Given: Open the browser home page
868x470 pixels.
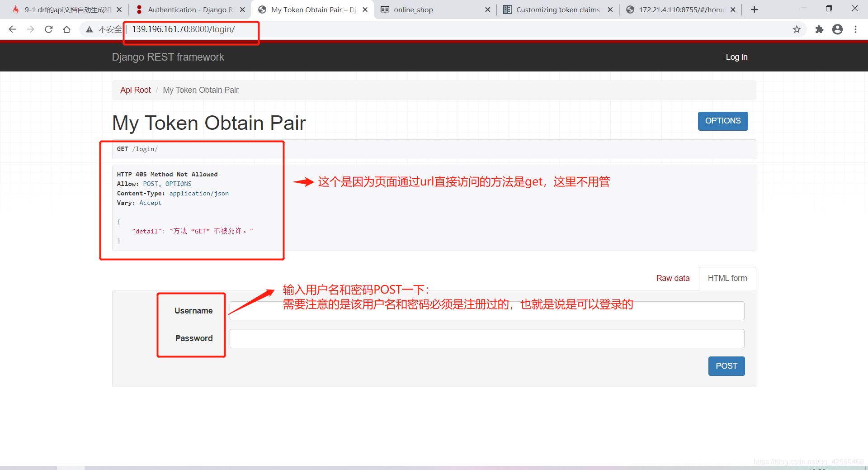Looking at the screenshot, I should [67, 29].
